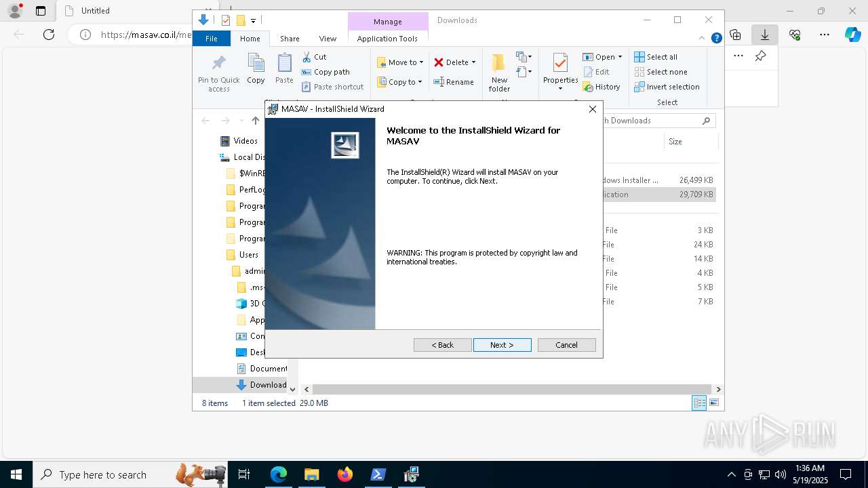868x488 pixels.
Task: Select the Manage contextual tab
Action: tap(387, 22)
